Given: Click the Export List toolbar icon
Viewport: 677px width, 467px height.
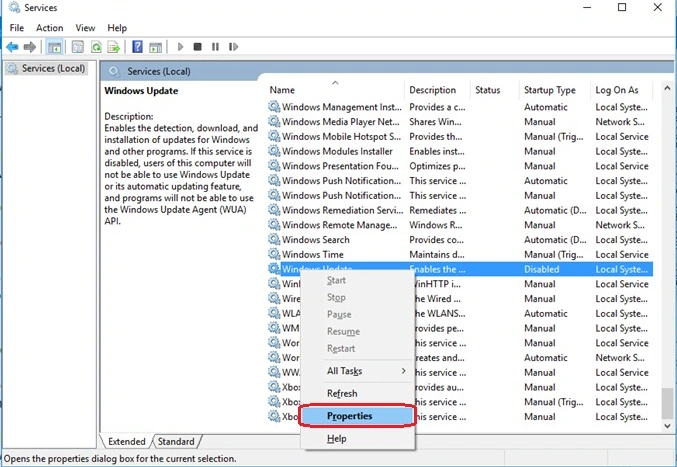Looking at the screenshot, I should [x=114, y=47].
